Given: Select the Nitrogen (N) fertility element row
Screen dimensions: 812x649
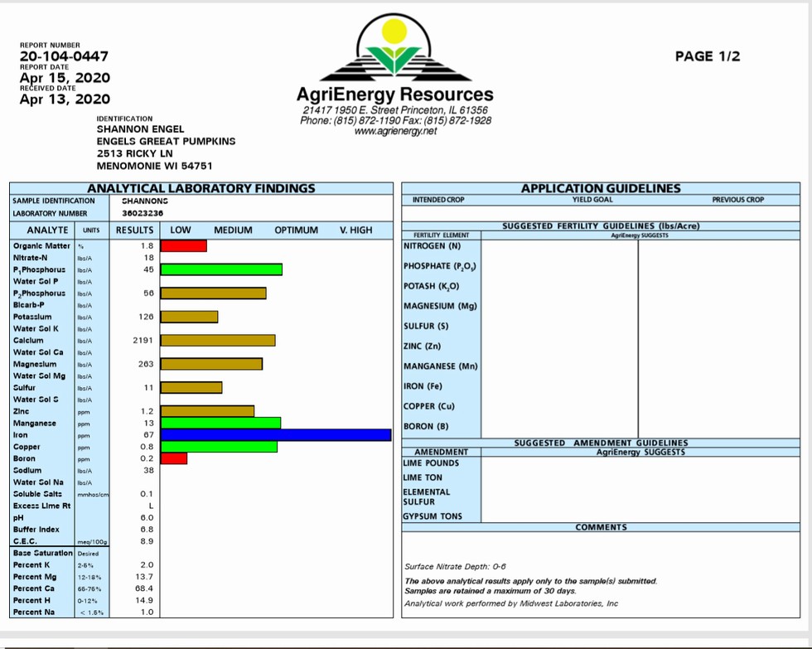Looking at the screenshot, I should [x=440, y=246].
